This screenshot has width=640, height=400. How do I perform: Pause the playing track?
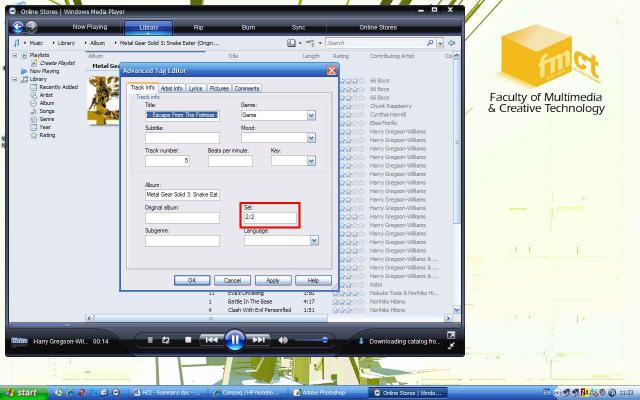(x=235, y=340)
